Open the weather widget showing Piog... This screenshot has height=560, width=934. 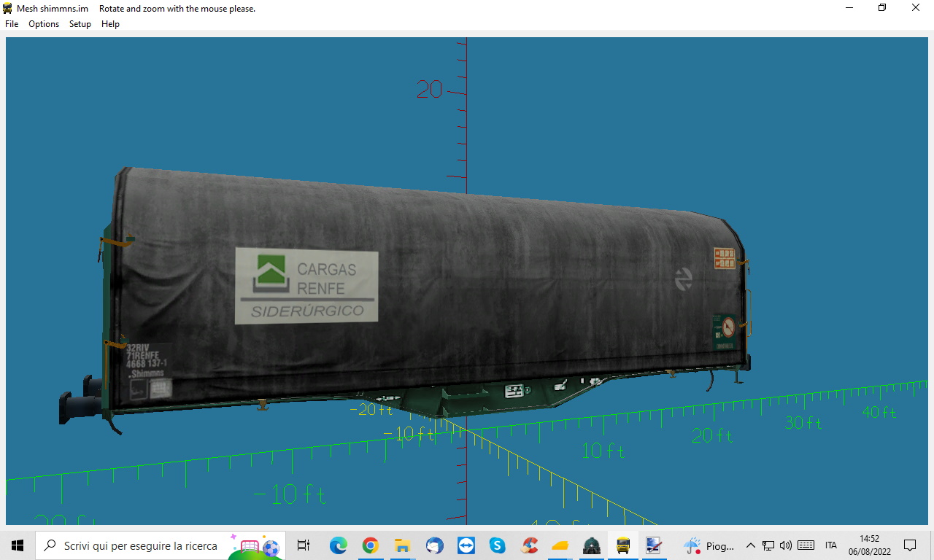pos(709,545)
